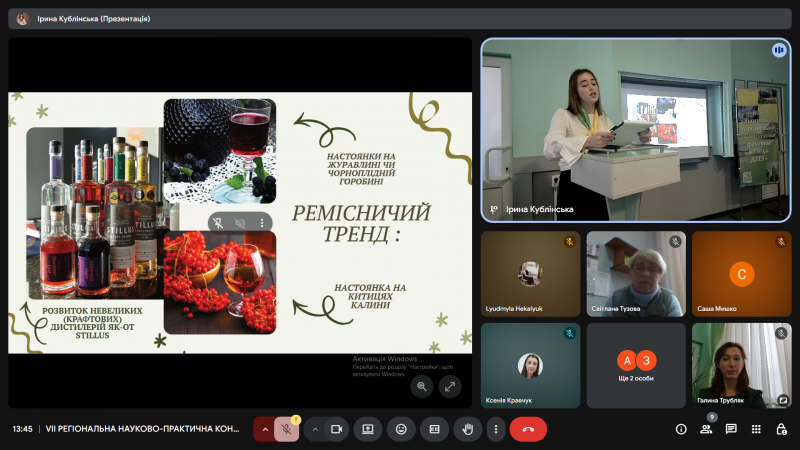This screenshot has width=800, height=450.
Task: Unpin the presentation from the overlay toolbar
Action: (219, 222)
